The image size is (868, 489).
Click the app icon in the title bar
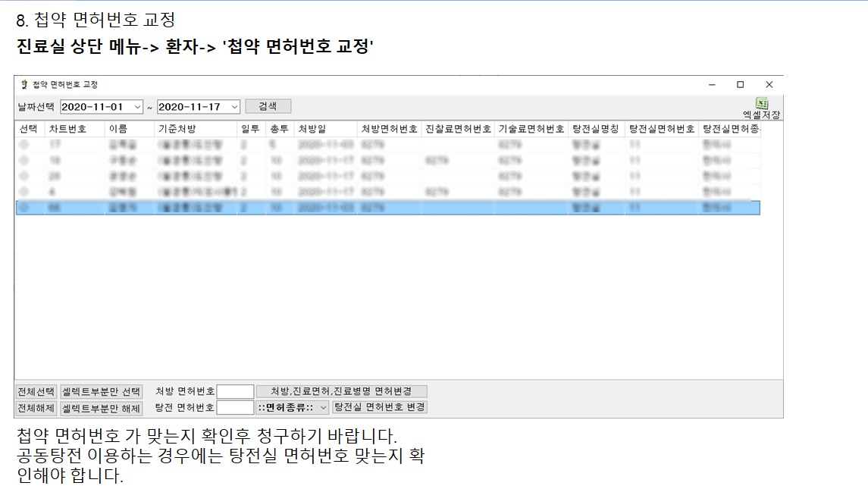pos(24,84)
